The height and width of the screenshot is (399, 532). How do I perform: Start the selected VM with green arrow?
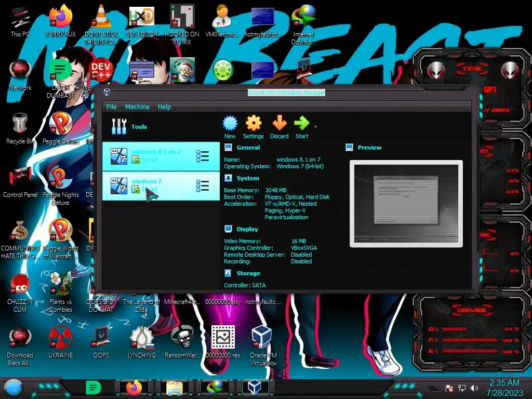pyautogui.click(x=302, y=127)
